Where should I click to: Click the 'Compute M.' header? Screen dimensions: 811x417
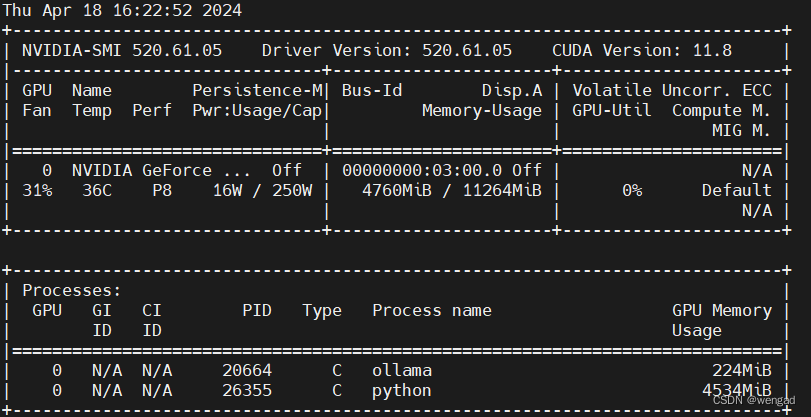[x=722, y=111]
